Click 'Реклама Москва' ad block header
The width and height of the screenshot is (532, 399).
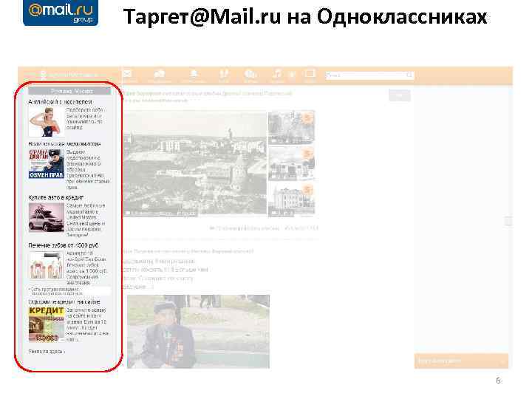pos(69,91)
